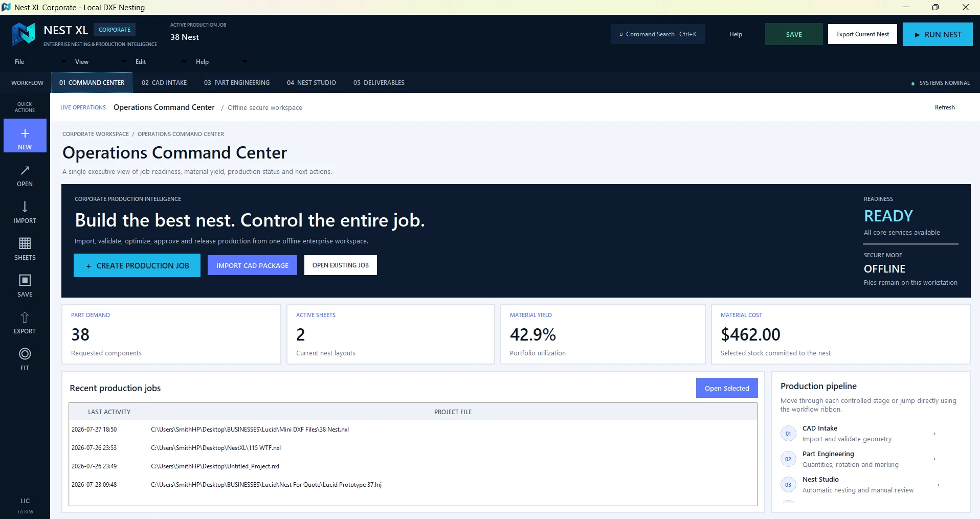Click the LAST ACTIVITY column header
This screenshot has height=519, width=980.
tap(109, 412)
